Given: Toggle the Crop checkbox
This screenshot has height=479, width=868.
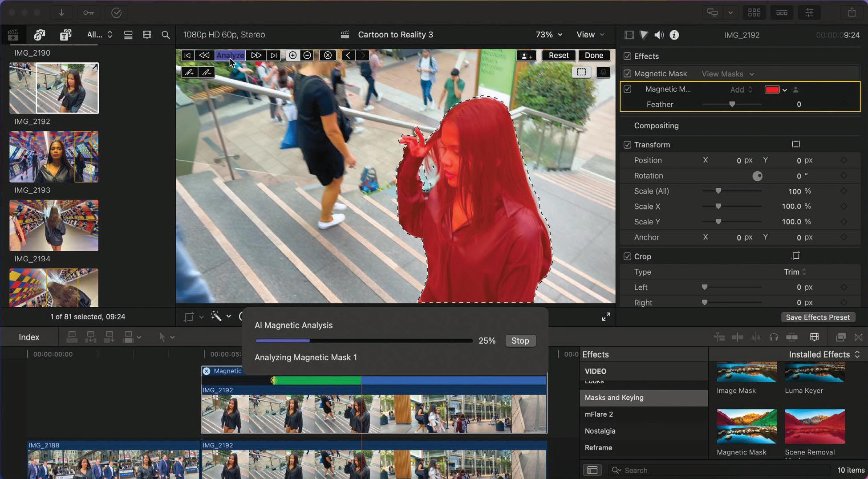Looking at the screenshot, I should click(627, 256).
